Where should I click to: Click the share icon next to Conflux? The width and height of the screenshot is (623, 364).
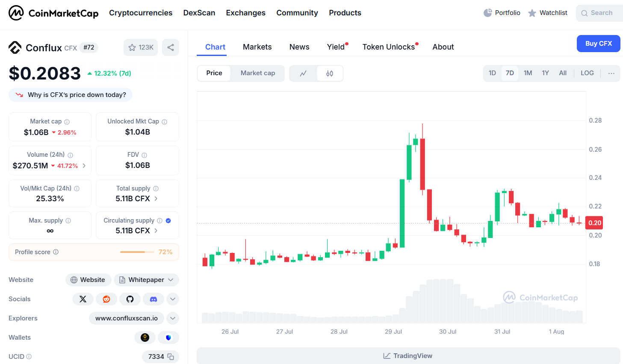pos(171,47)
